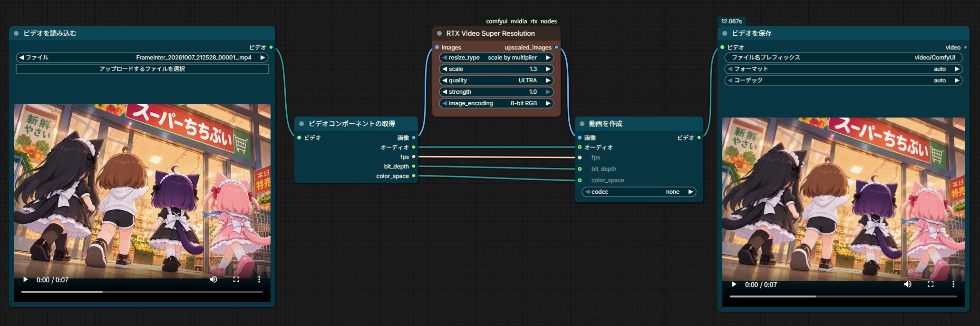Open the フォーマット auto dropdown
The width and height of the screenshot is (980, 326).
click(x=844, y=69)
